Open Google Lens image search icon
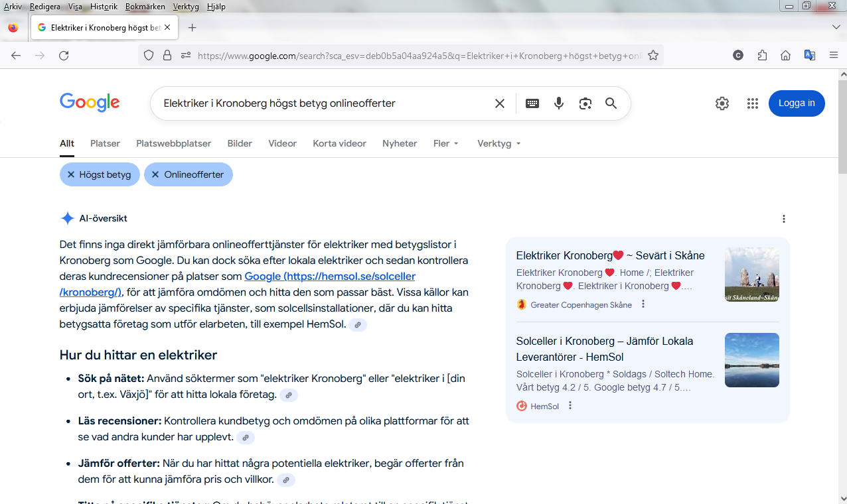The image size is (847, 504). [x=585, y=103]
